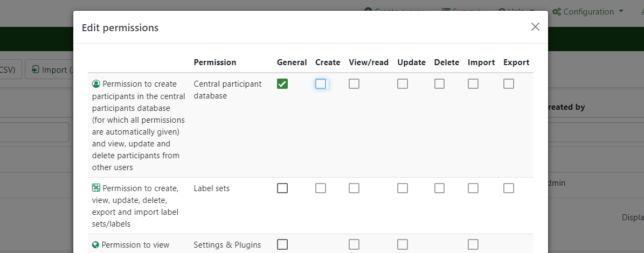Check Delete for Central participant database

(x=440, y=84)
